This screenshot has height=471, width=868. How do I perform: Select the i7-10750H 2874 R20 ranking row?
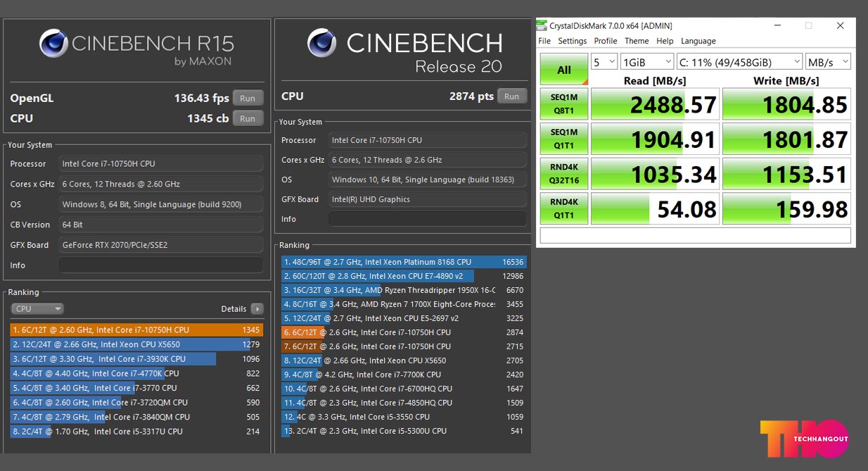pos(404,332)
